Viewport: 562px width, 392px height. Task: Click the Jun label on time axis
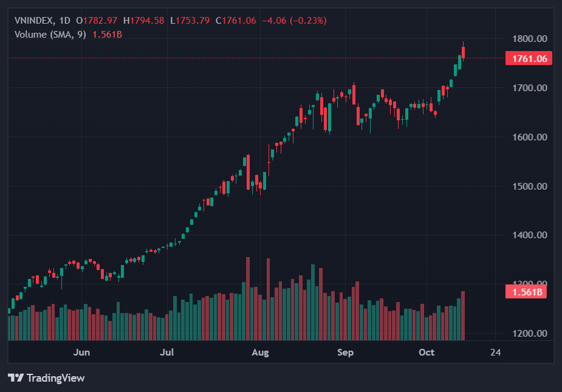[x=81, y=352]
